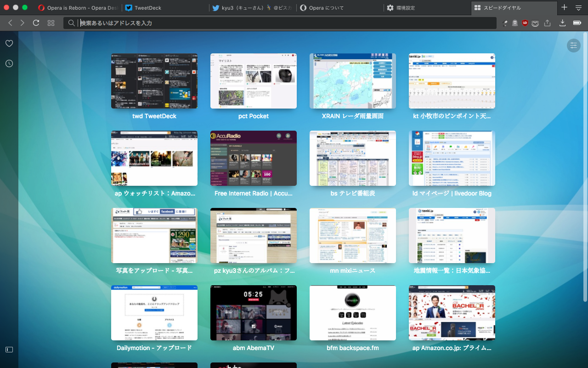The height and width of the screenshot is (368, 588).
Task: Open the lamp extension icon
Action: pyautogui.click(x=505, y=23)
